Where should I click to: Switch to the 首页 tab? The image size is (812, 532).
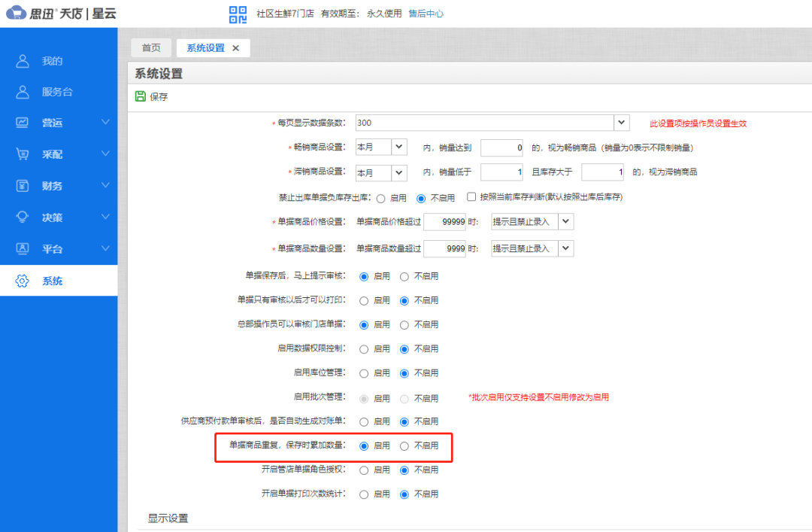150,47
